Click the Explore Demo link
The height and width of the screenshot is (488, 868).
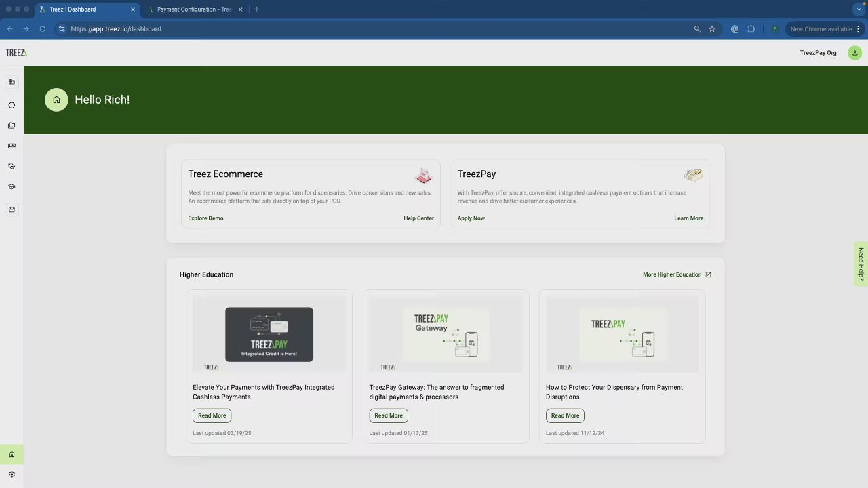click(x=205, y=218)
